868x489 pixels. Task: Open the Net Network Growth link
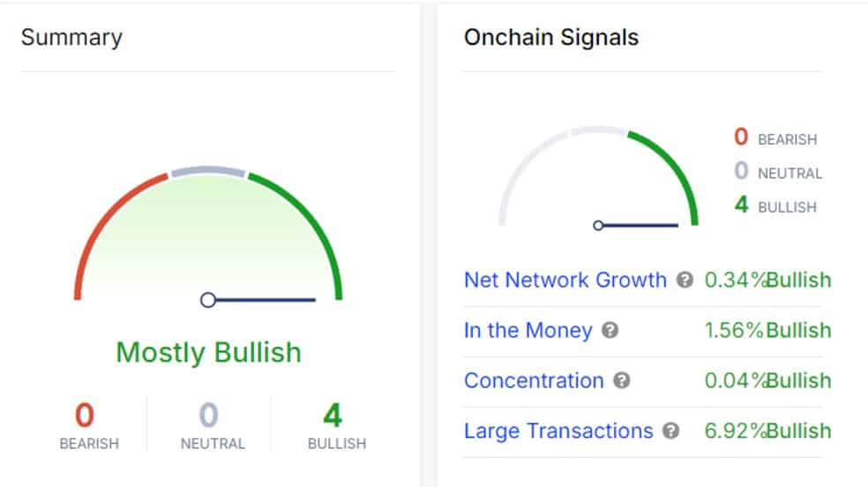point(565,280)
